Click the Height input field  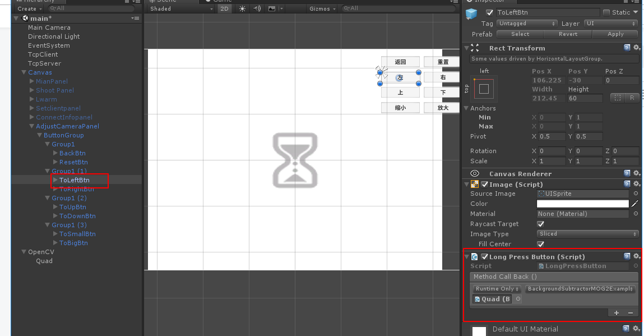point(585,98)
